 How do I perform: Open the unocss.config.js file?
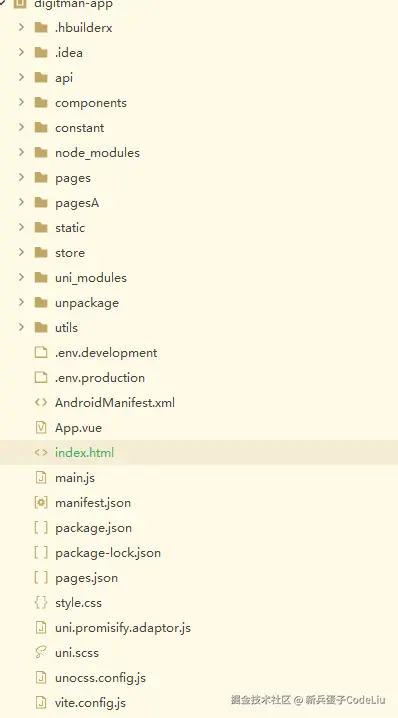[100, 678]
